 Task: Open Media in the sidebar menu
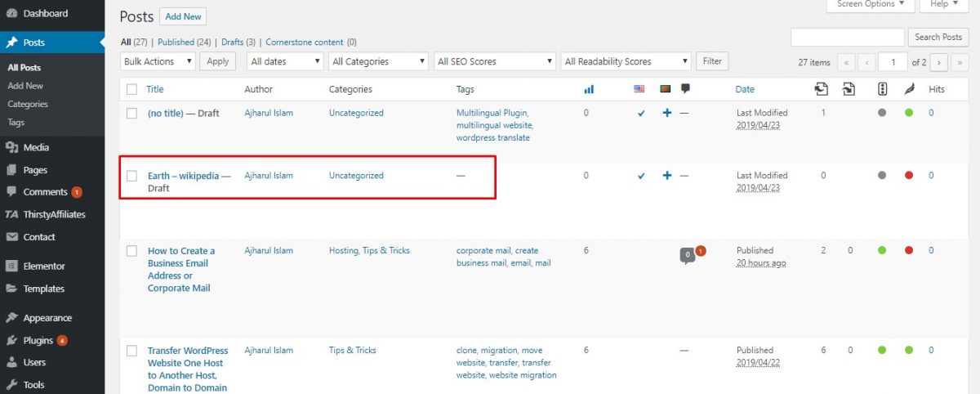click(x=36, y=148)
